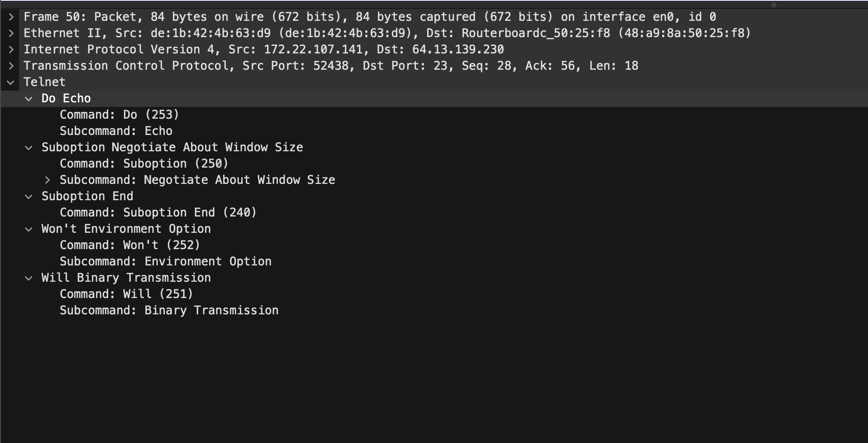Expand the Ethernet II section
Viewport: 868px width, 443px height.
click(11, 34)
